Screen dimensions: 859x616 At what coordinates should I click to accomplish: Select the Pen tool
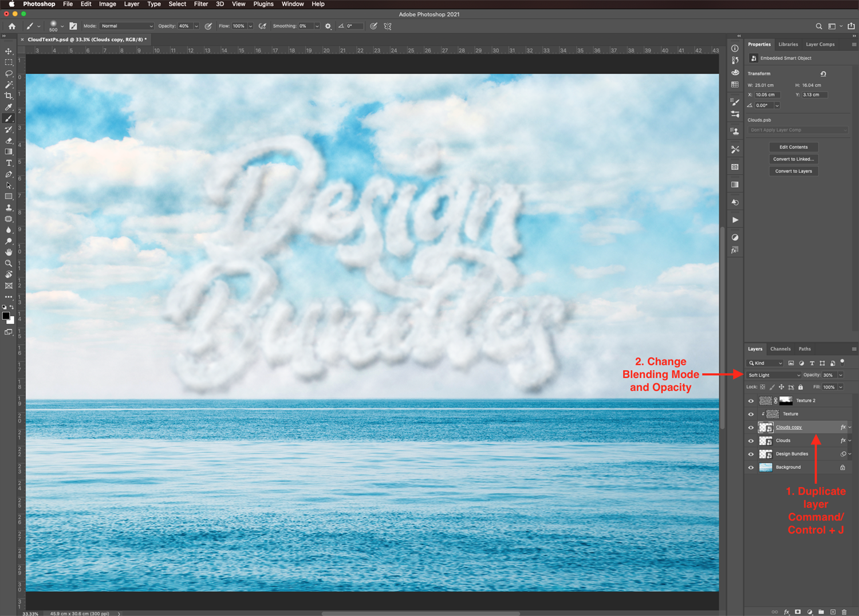9,174
